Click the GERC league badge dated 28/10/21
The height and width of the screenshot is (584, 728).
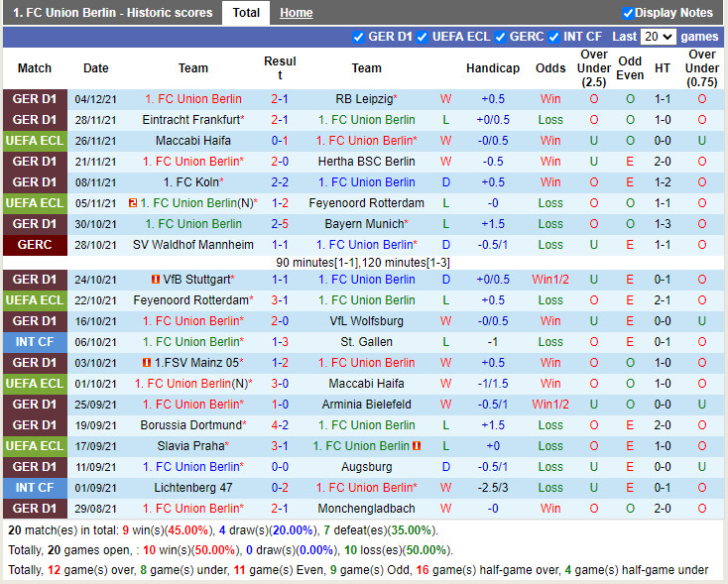click(x=35, y=245)
